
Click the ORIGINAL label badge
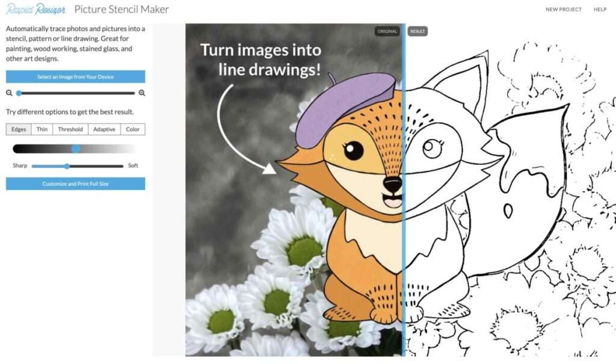(387, 31)
